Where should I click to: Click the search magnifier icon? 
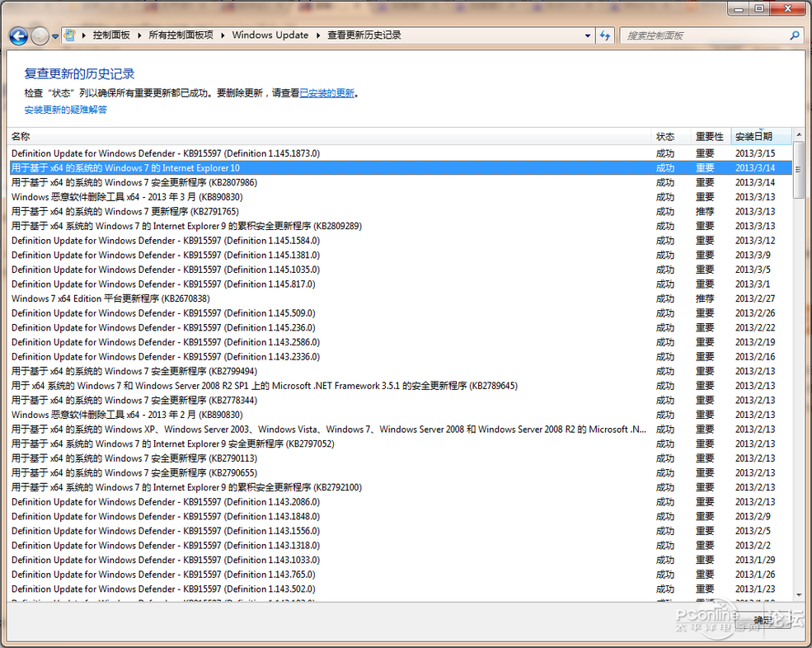[795, 35]
